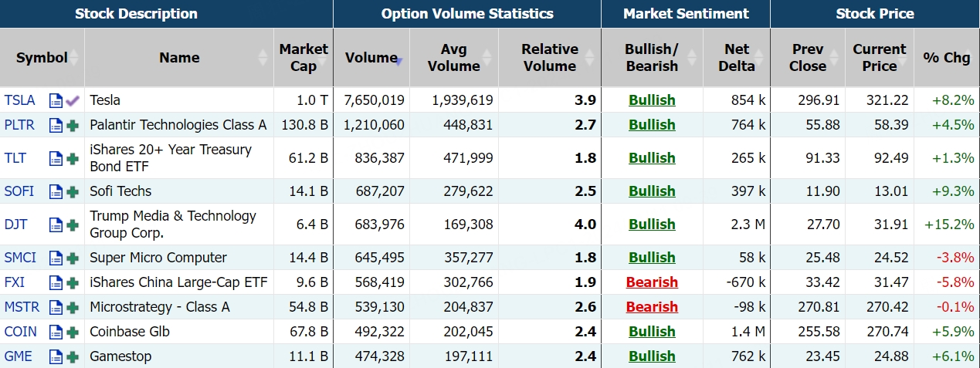Open the document icon for FXI
980x368 pixels.
click(56, 282)
